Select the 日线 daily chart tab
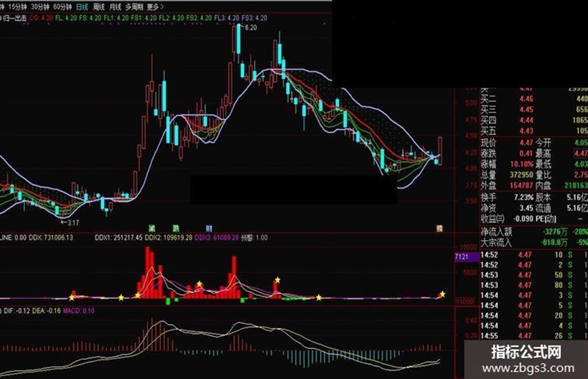Image resolution: width=588 pixels, height=379 pixels. 82,7
